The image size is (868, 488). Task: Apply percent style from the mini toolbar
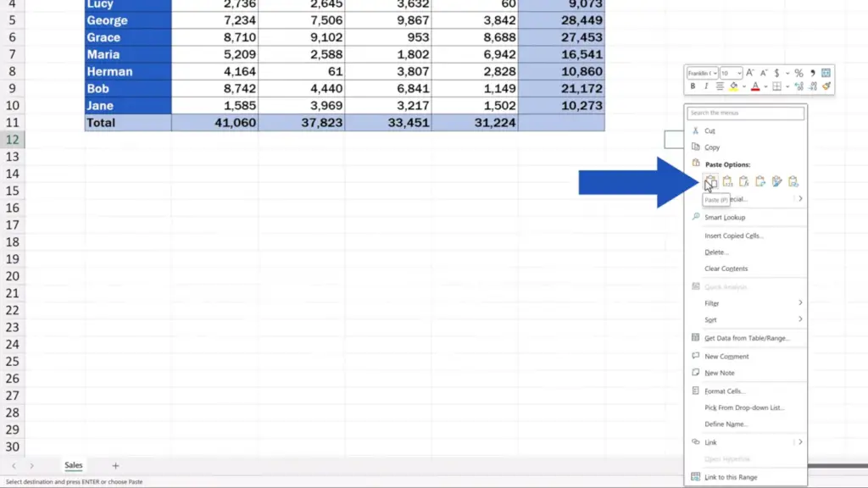pyautogui.click(x=798, y=74)
